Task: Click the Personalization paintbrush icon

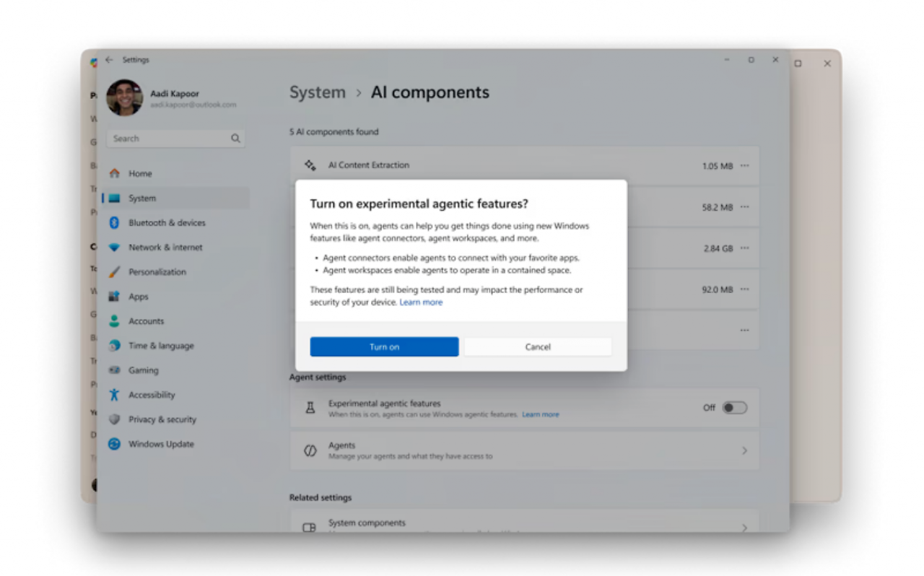Action: pyautogui.click(x=114, y=271)
